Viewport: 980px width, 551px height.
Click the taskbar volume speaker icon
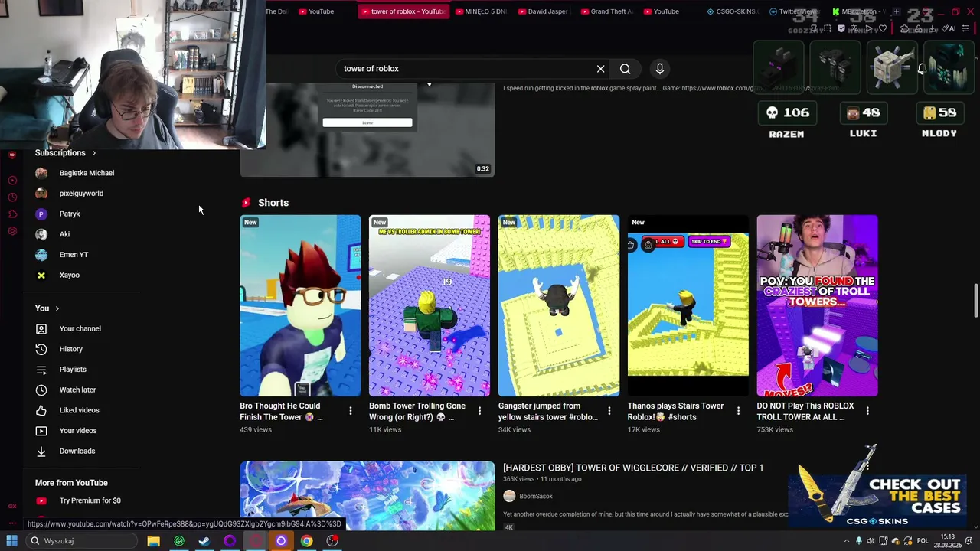tap(871, 541)
